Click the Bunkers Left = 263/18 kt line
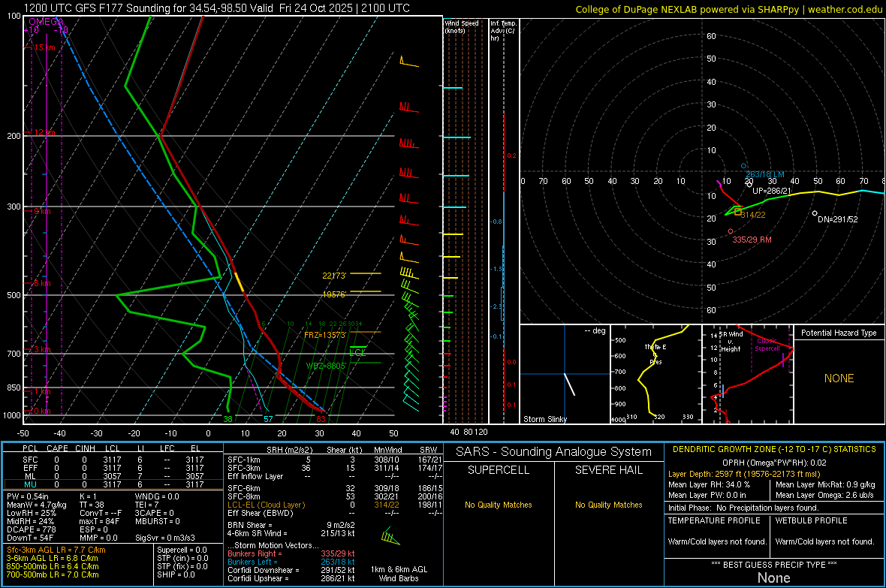 pos(291,562)
